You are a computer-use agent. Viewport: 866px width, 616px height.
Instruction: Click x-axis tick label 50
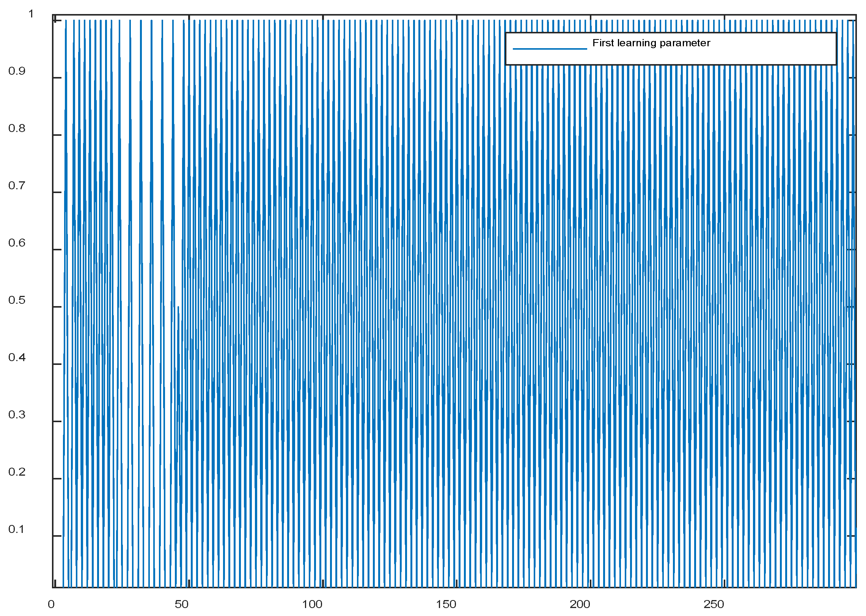181,604
